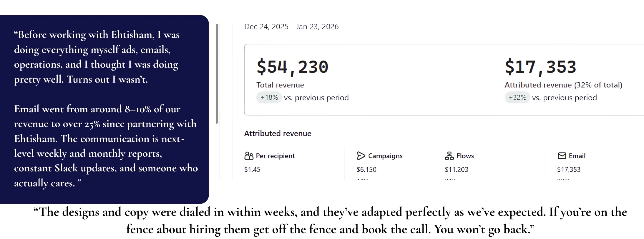Click the Total revenue label
The width and height of the screenshot is (644, 239).
point(280,85)
